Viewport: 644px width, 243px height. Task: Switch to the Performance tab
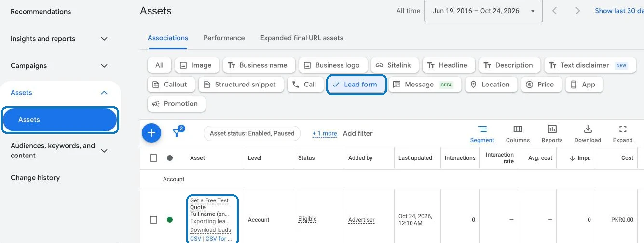(x=224, y=38)
